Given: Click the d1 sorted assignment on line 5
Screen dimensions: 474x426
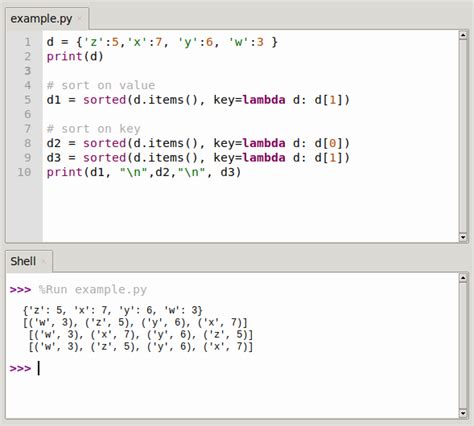Looking at the screenshot, I should (198, 100).
